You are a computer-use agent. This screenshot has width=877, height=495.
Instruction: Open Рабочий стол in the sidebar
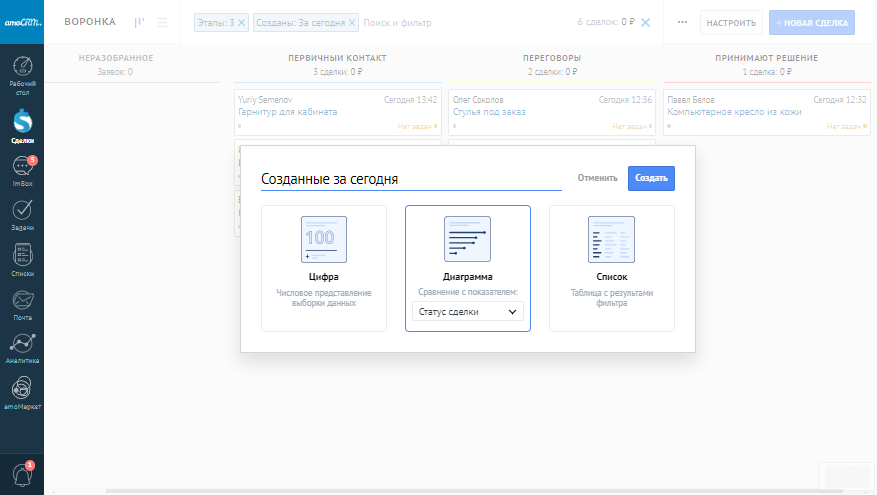coord(22,73)
